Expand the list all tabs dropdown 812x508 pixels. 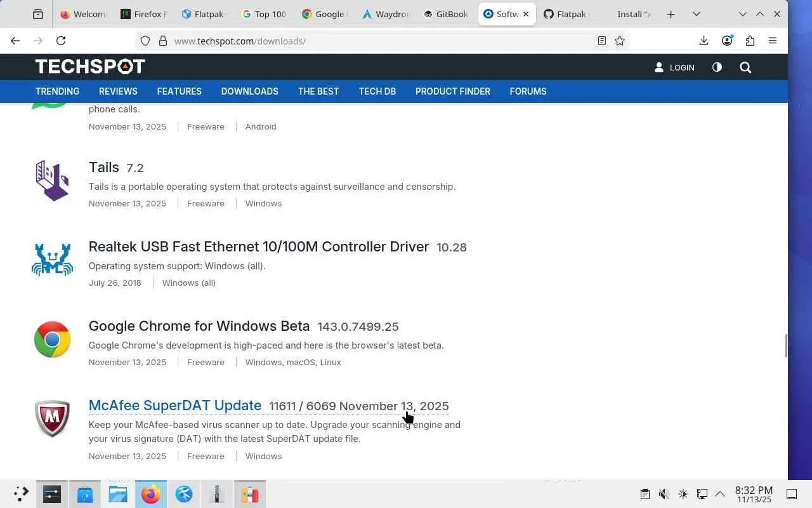[696, 14]
